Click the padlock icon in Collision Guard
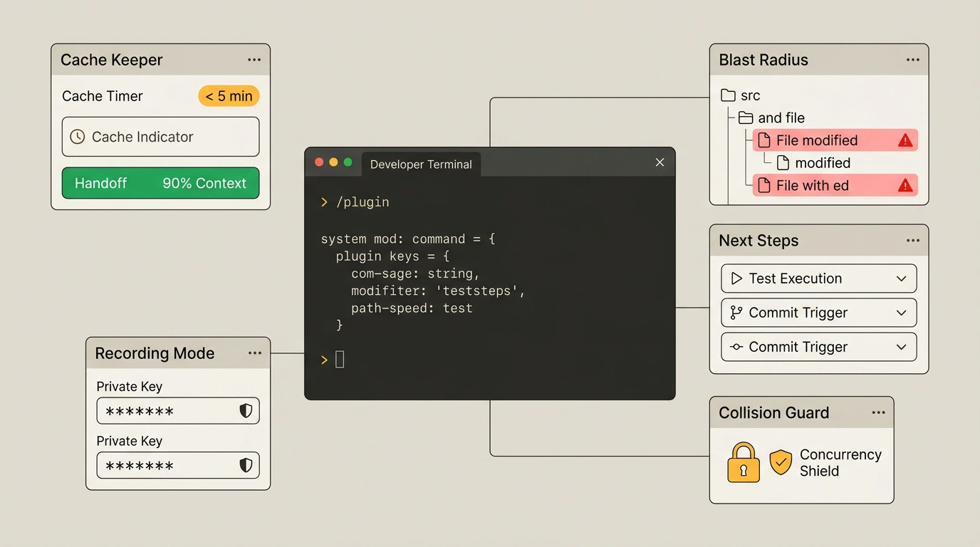The image size is (980, 547). 744,462
